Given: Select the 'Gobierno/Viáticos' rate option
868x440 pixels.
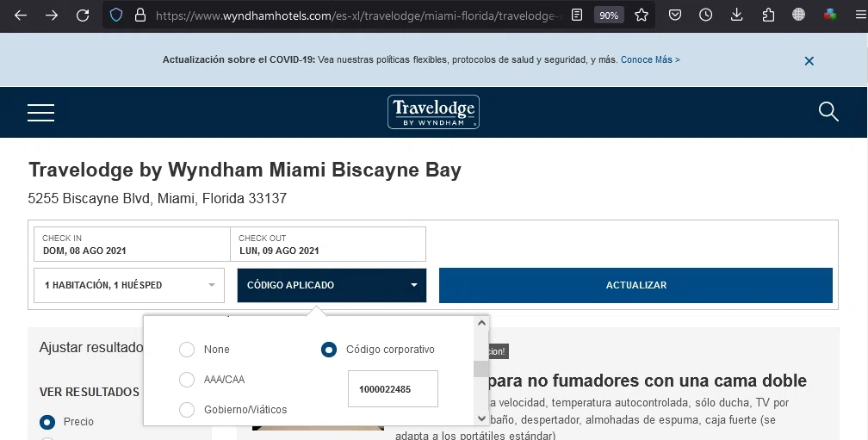Looking at the screenshot, I should pyautogui.click(x=187, y=410).
